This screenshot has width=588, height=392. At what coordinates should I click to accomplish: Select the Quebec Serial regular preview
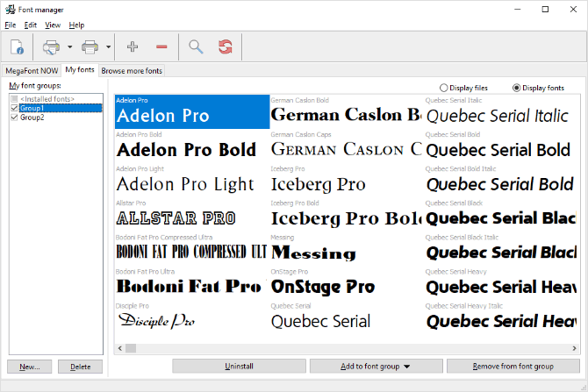[347, 317]
